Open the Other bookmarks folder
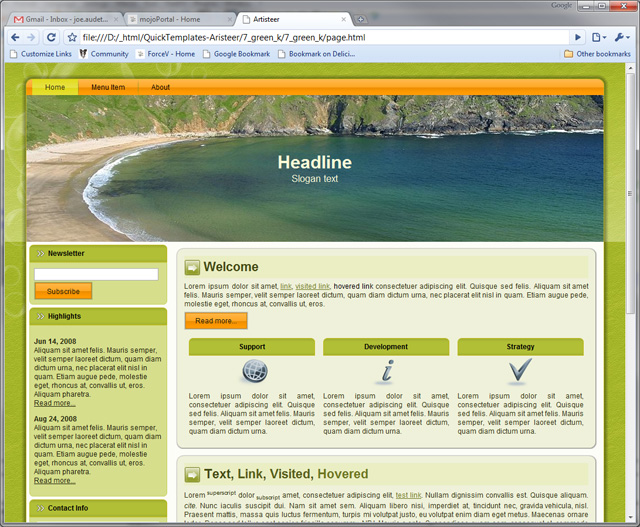Image resolution: width=640 pixels, height=527 pixels. pos(597,54)
